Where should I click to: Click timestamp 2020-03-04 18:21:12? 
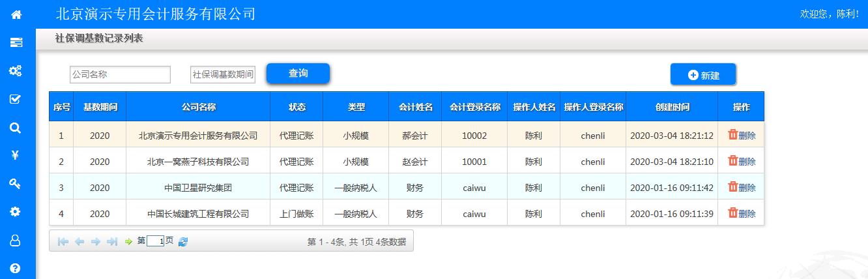(672, 136)
